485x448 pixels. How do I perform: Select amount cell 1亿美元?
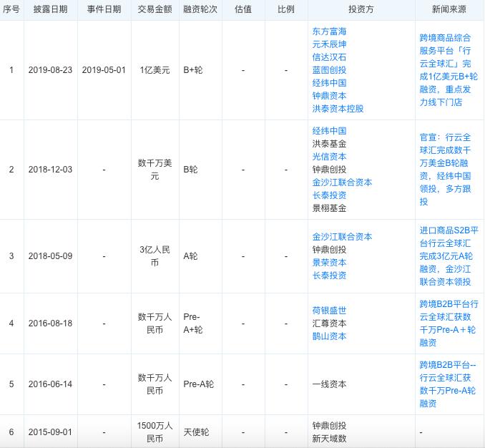tap(155, 70)
